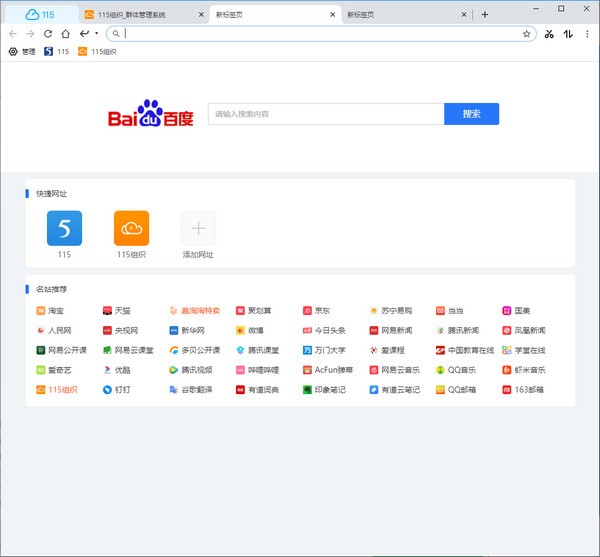The height and width of the screenshot is (557, 600).
Task: Go forward to next page
Action: pyautogui.click(x=31, y=34)
